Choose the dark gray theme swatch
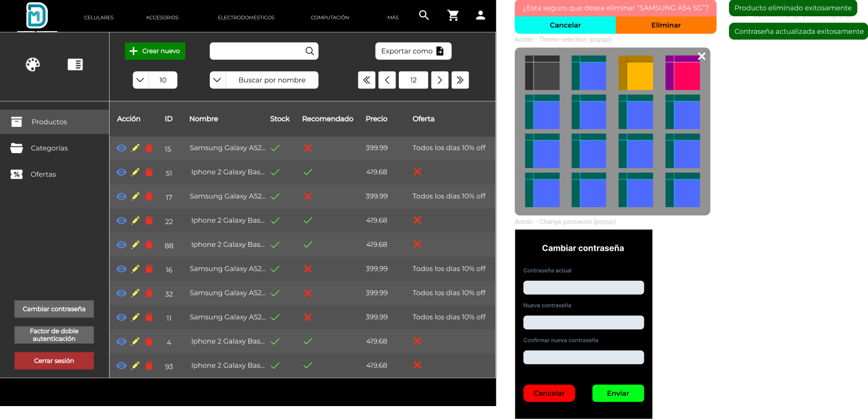868x420 pixels. [542, 73]
